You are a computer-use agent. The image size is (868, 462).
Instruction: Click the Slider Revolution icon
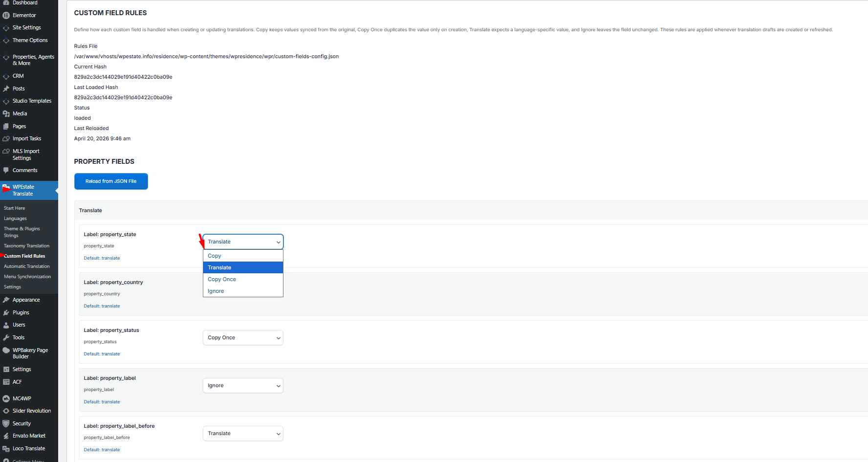coord(6,411)
